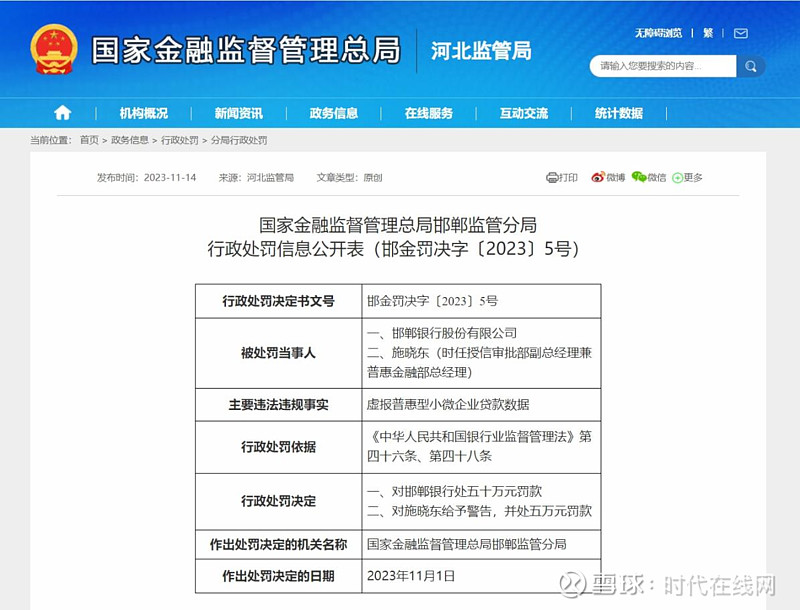
Task: Share via the Weibo icon
Action: click(598, 177)
